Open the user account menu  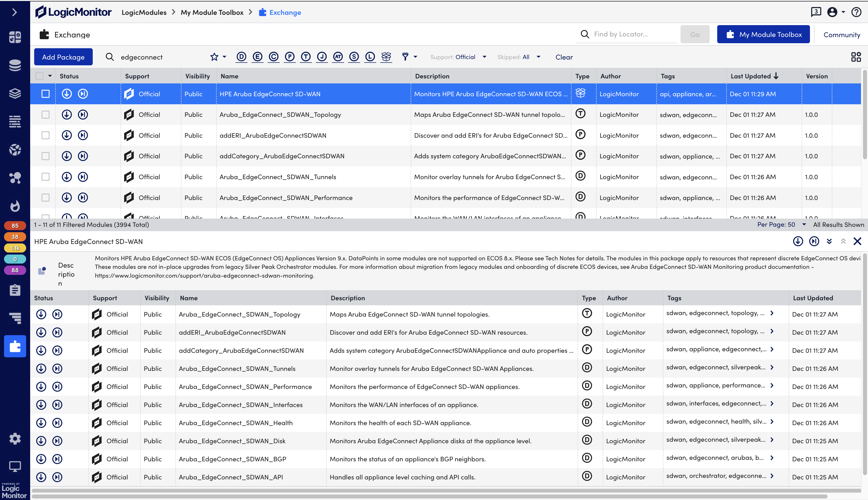pos(836,12)
